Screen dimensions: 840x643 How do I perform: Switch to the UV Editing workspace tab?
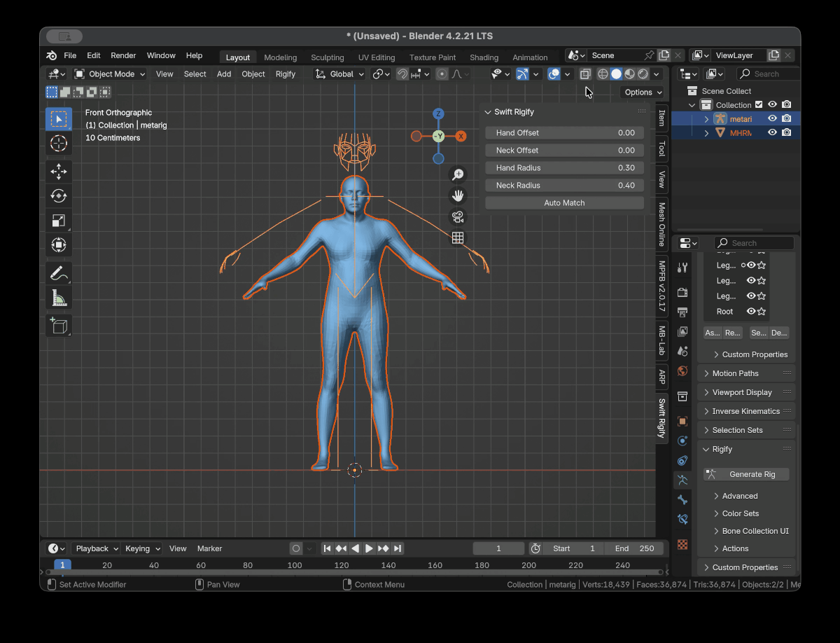click(377, 57)
